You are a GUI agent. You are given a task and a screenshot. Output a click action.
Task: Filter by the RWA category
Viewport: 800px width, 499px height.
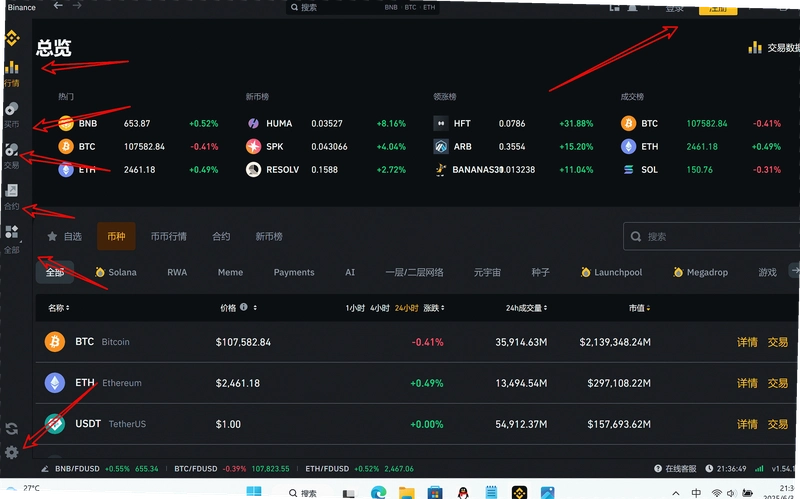click(177, 272)
